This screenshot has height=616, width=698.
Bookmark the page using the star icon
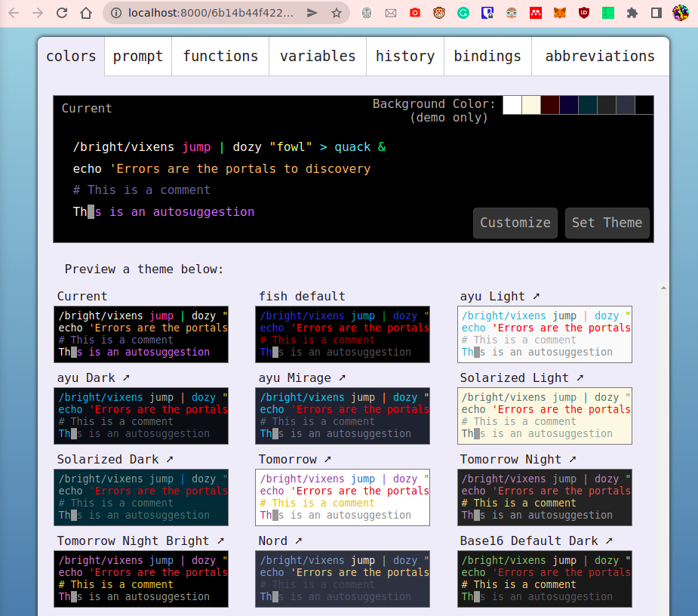(337, 13)
